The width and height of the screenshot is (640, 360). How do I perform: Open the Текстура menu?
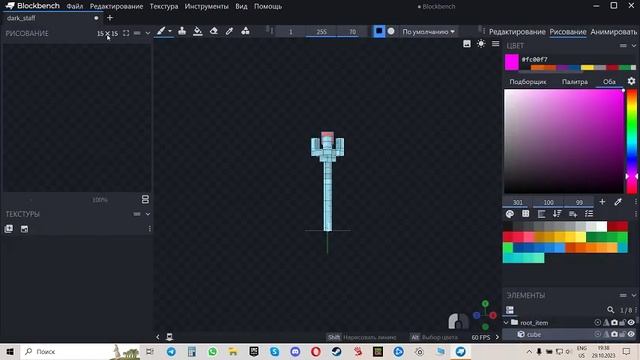(164, 7)
